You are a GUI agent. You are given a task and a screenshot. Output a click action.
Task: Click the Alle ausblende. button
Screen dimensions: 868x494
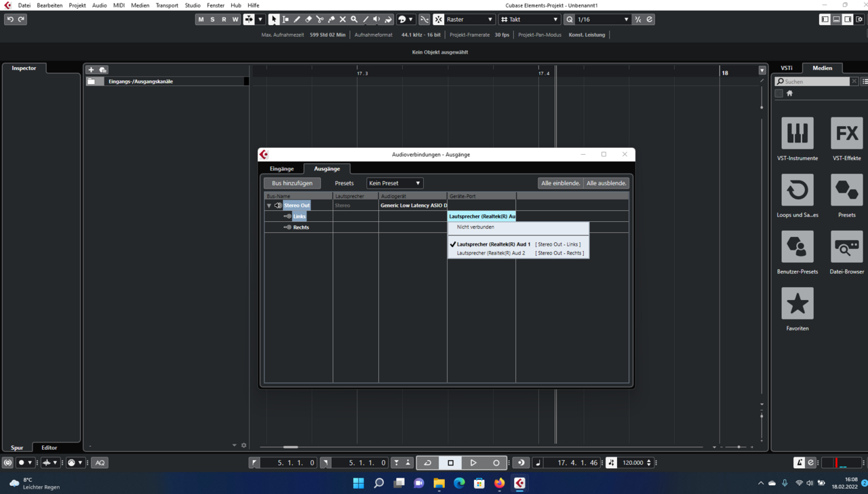(606, 183)
